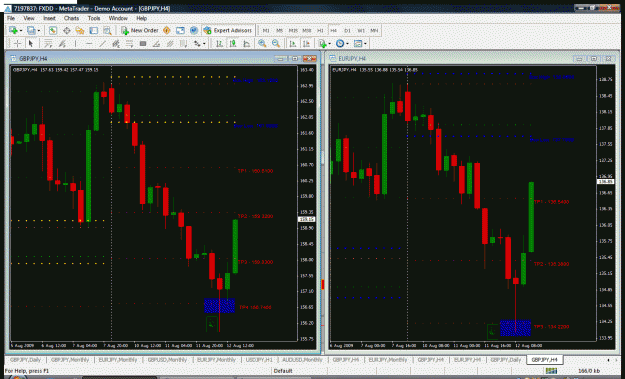Screen dimensions: 625x379
Task: Click the blue globe icon before Expert Advisors
Action: [x=194, y=30]
